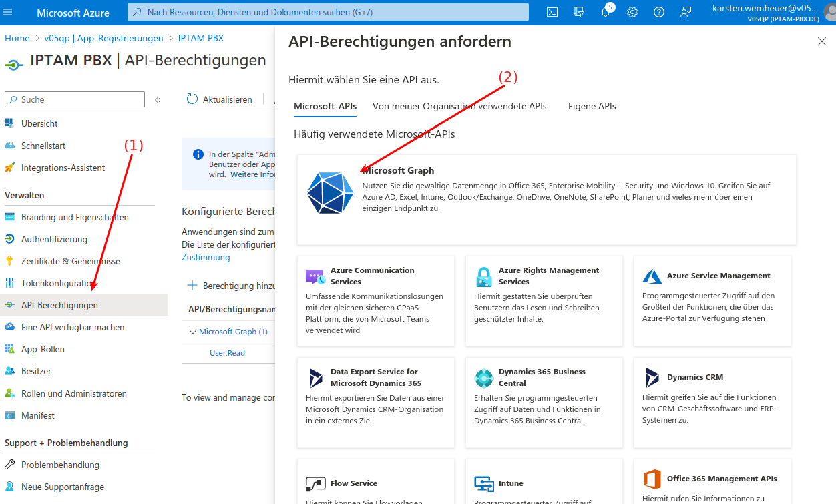
Task: Click the help question mark icon
Action: (x=659, y=12)
